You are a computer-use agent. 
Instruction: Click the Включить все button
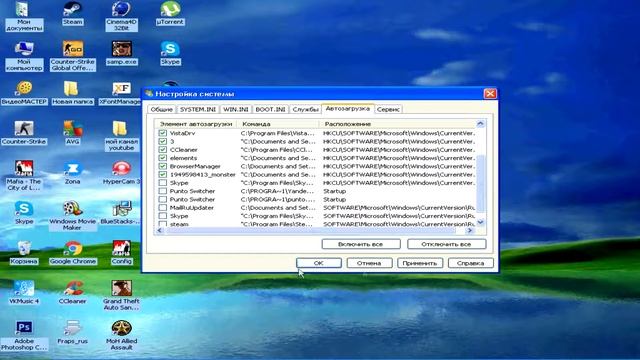tap(361, 244)
